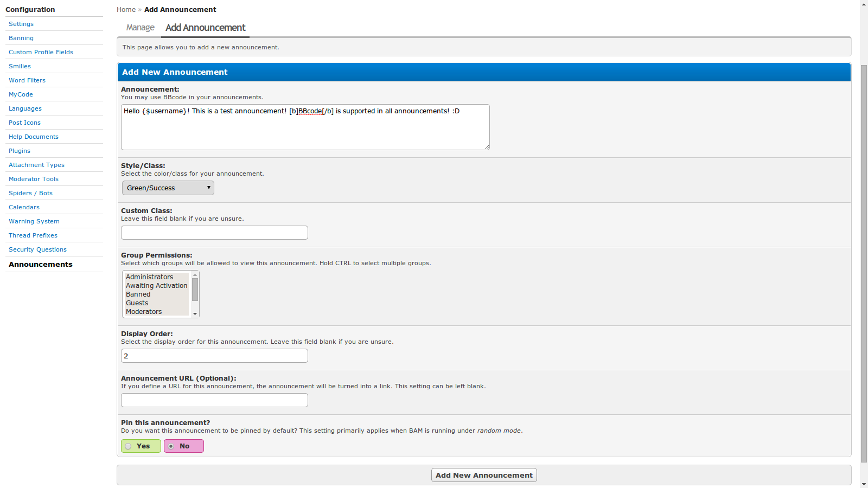Image resolution: width=868 pixels, height=488 pixels.
Task: Click into the Custom Class field
Action: [214, 233]
